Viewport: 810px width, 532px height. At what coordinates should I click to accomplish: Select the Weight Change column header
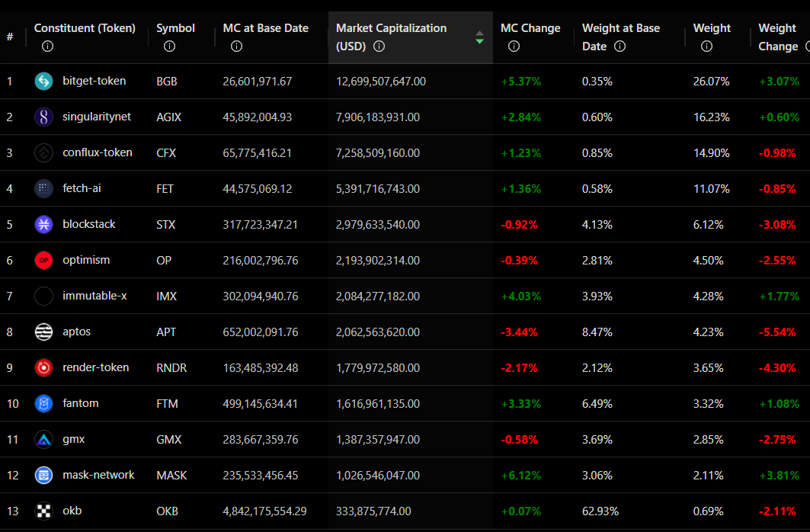tap(779, 37)
